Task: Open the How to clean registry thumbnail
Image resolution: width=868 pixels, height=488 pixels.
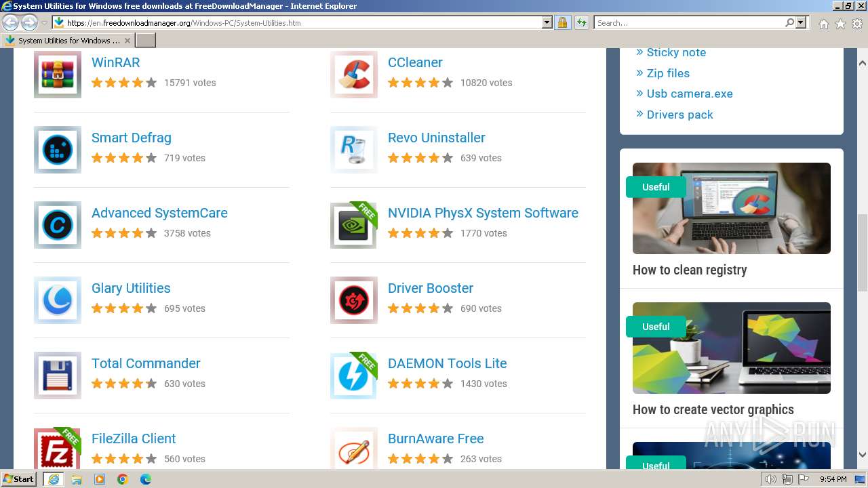Action: pos(732,208)
